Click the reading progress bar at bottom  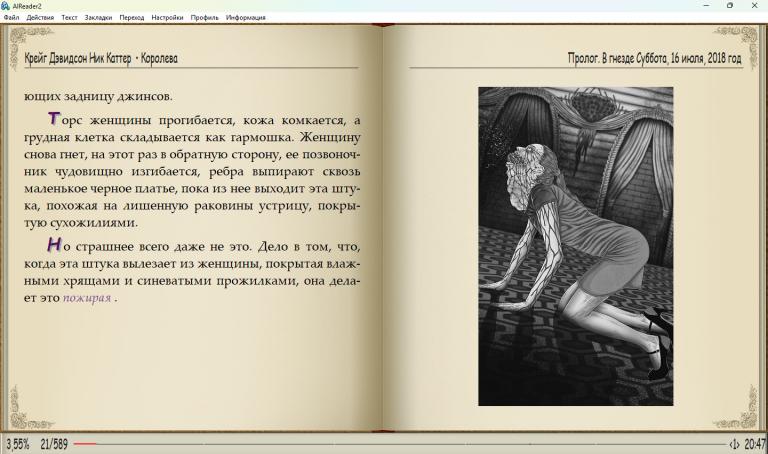(x=399, y=444)
